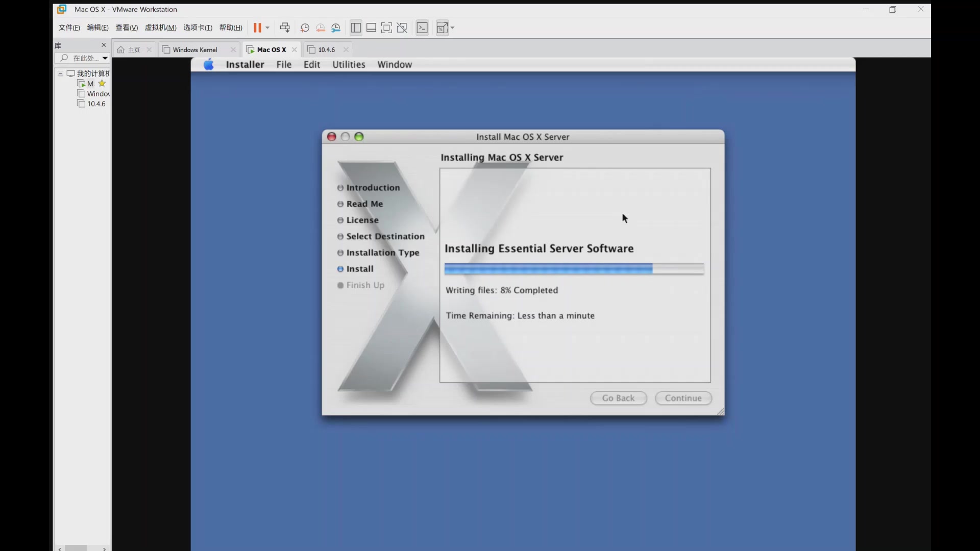Screen dimensions: 980x551
Task: Open the snapshot manager
Action: [x=336, y=28]
